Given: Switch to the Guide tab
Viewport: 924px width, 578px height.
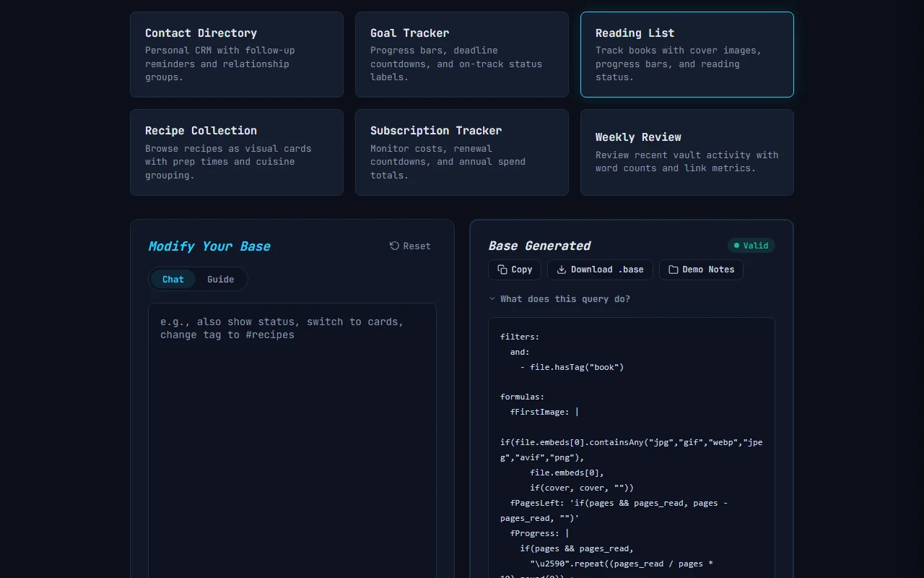Looking at the screenshot, I should pyautogui.click(x=220, y=280).
